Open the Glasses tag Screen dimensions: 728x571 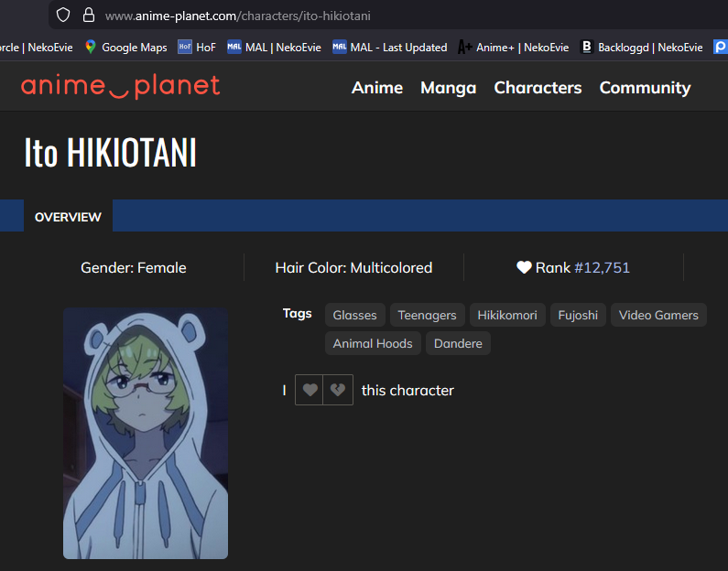click(354, 315)
